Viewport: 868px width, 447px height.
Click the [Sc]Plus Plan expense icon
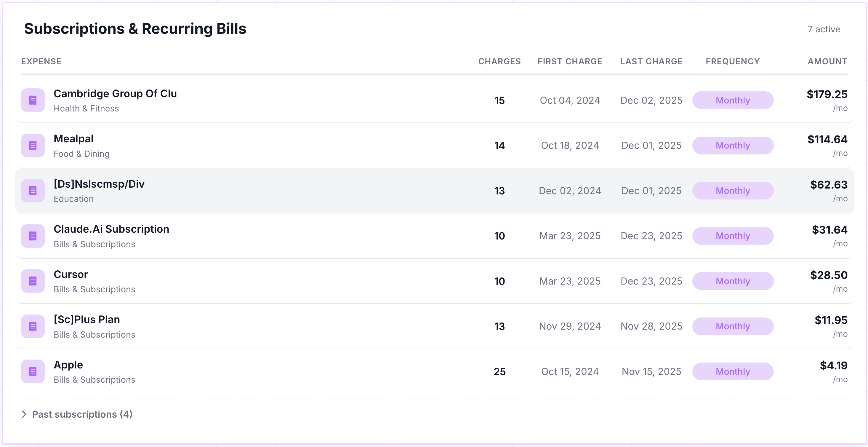pyautogui.click(x=33, y=326)
